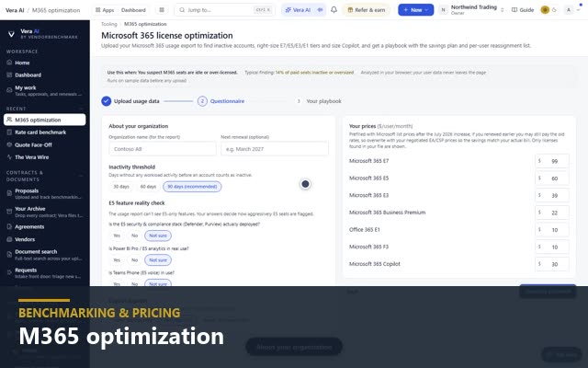
Task: Open the Apps menu in top bar
Action: 105,10
